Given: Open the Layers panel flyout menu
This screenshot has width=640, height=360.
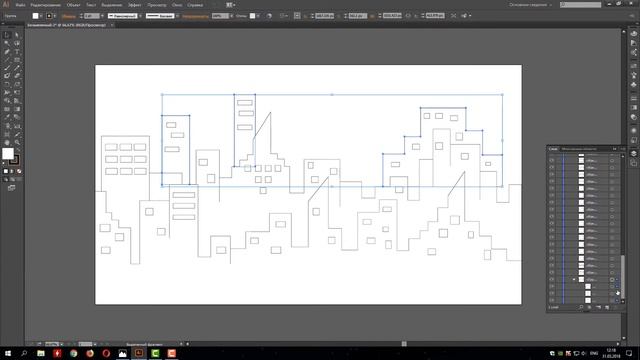Looking at the screenshot, I should 623,149.
